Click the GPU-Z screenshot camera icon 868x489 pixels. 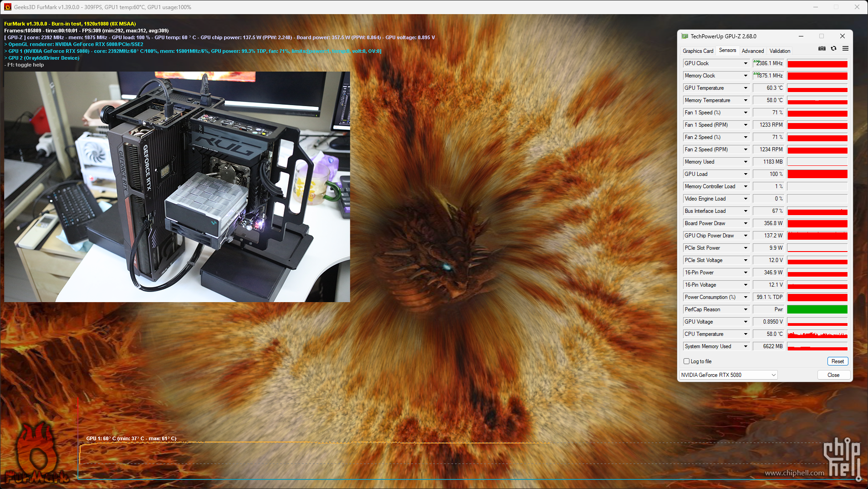point(822,48)
